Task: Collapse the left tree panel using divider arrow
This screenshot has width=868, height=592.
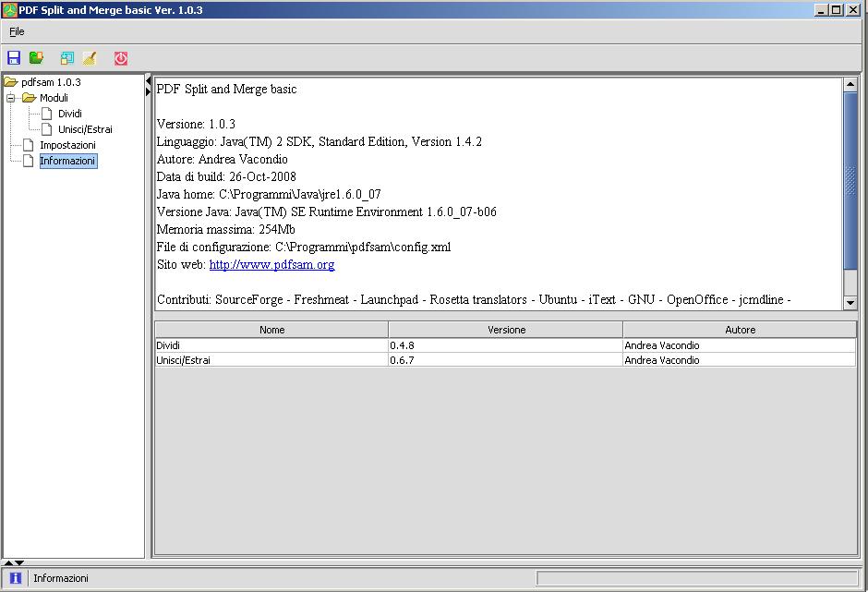Action: [149, 81]
